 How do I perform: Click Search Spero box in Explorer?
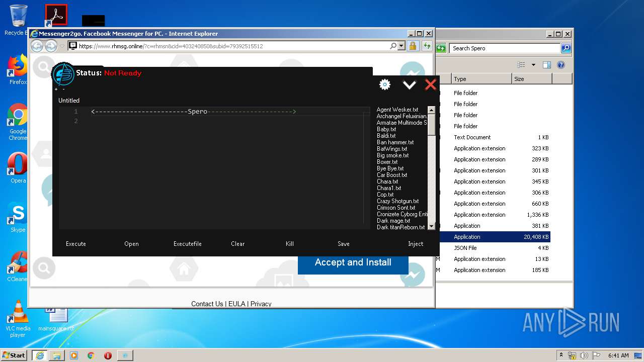point(505,48)
